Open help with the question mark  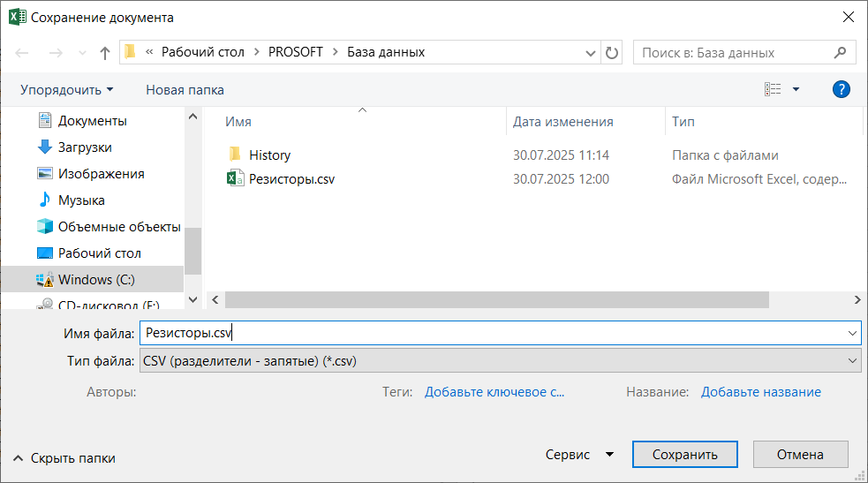point(841,89)
